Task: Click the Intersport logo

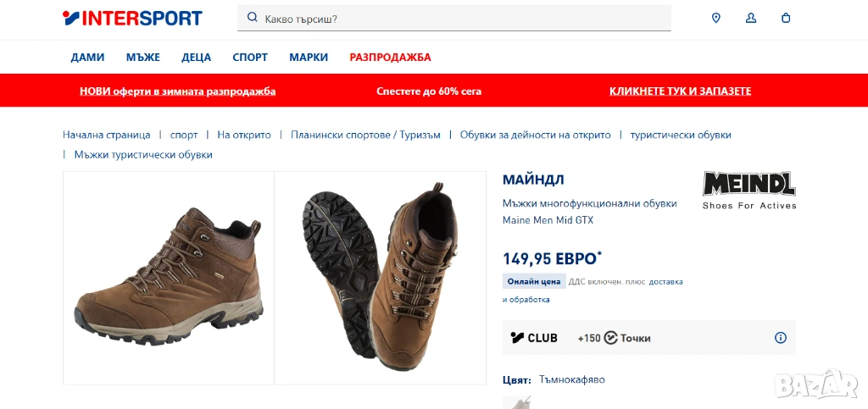Action: click(x=132, y=18)
